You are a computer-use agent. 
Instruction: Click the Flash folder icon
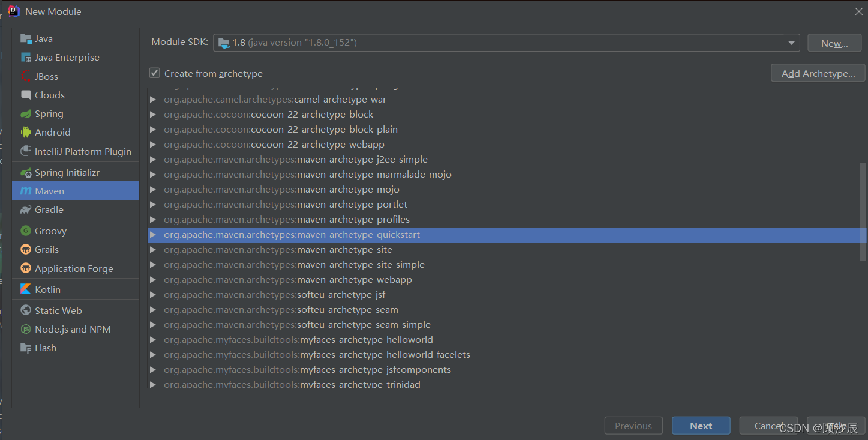[26, 348]
